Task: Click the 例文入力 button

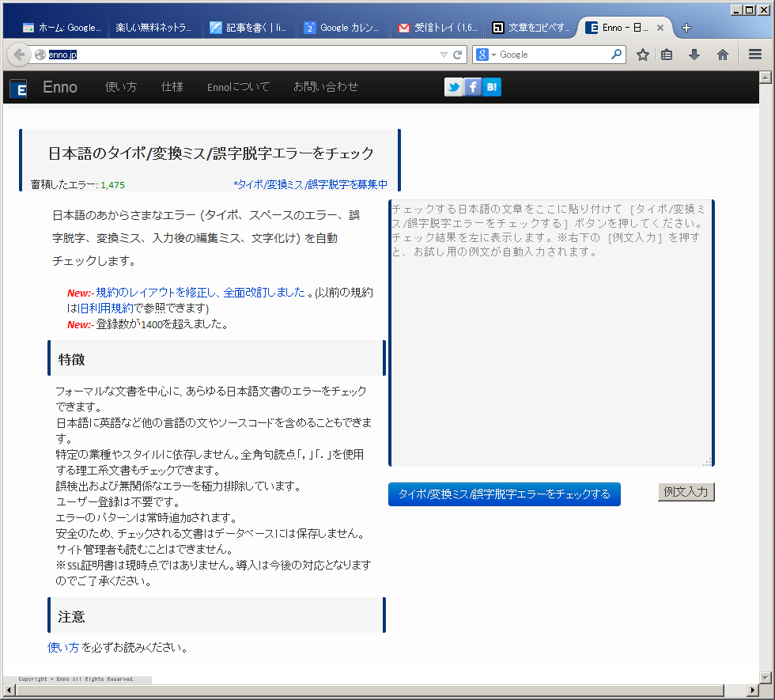Action: (x=686, y=492)
